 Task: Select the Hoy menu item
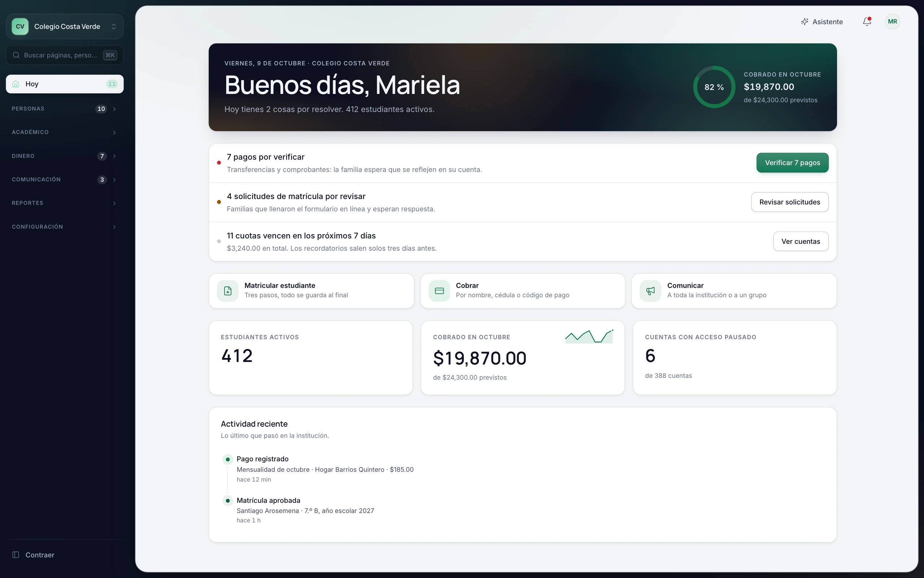(65, 84)
